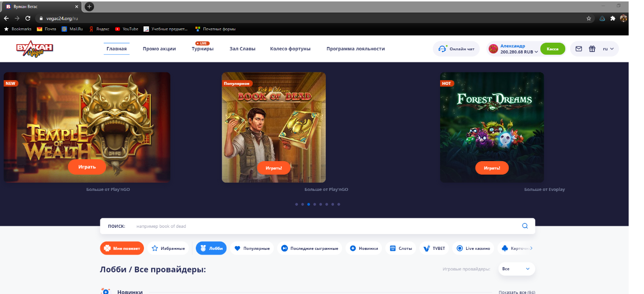Click the Мне повезет button

(x=122, y=248)
